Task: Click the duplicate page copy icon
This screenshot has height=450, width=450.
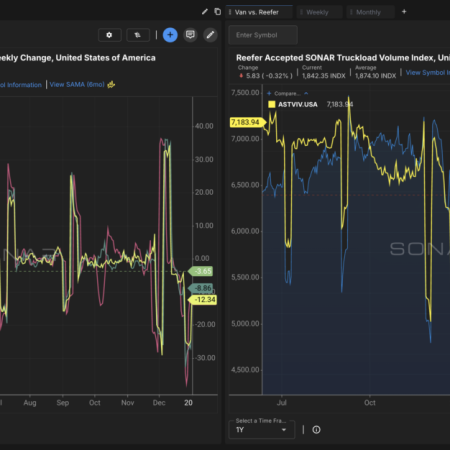Action: (218, 12)
